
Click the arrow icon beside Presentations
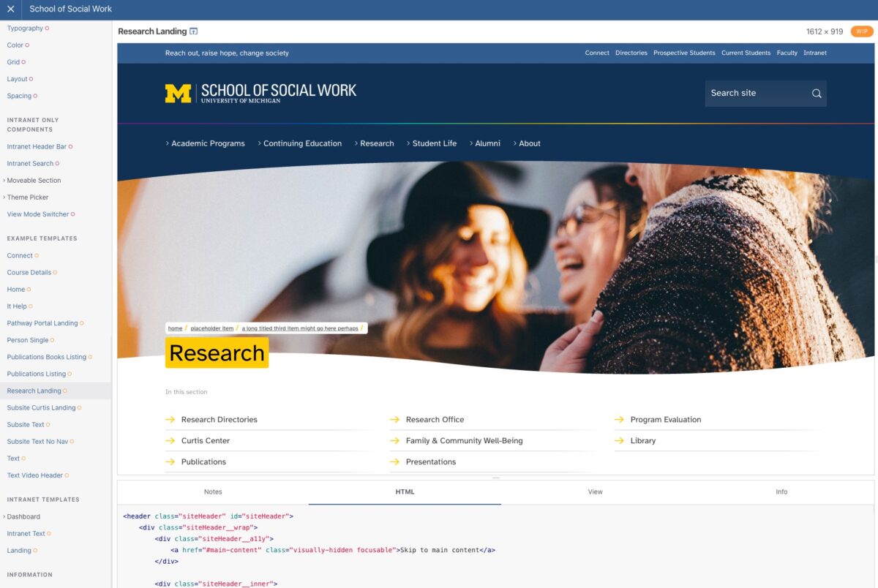tap(394, 462)
